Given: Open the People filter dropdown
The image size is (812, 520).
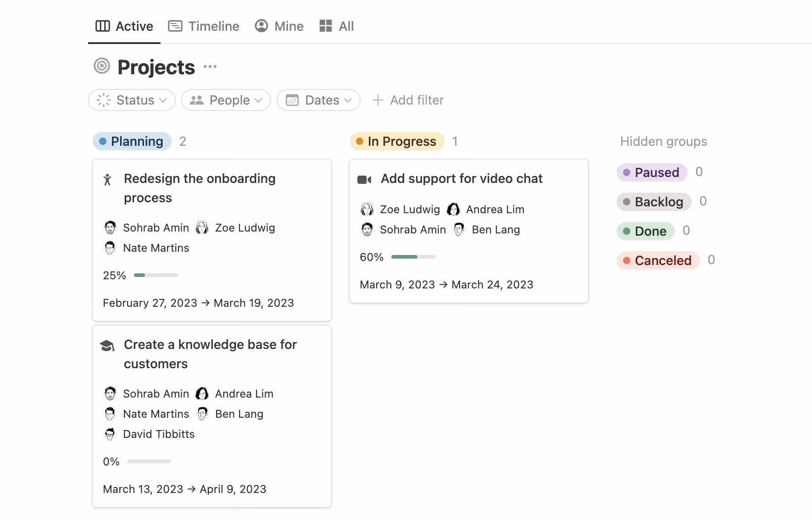Looking at the screenshot, I should [226, 100].
